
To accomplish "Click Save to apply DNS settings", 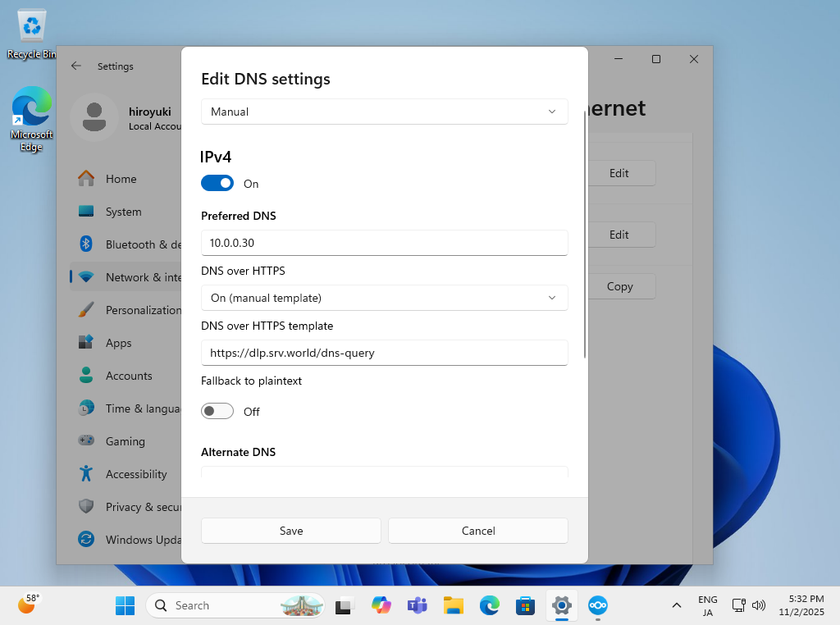I will coord(291,531).
